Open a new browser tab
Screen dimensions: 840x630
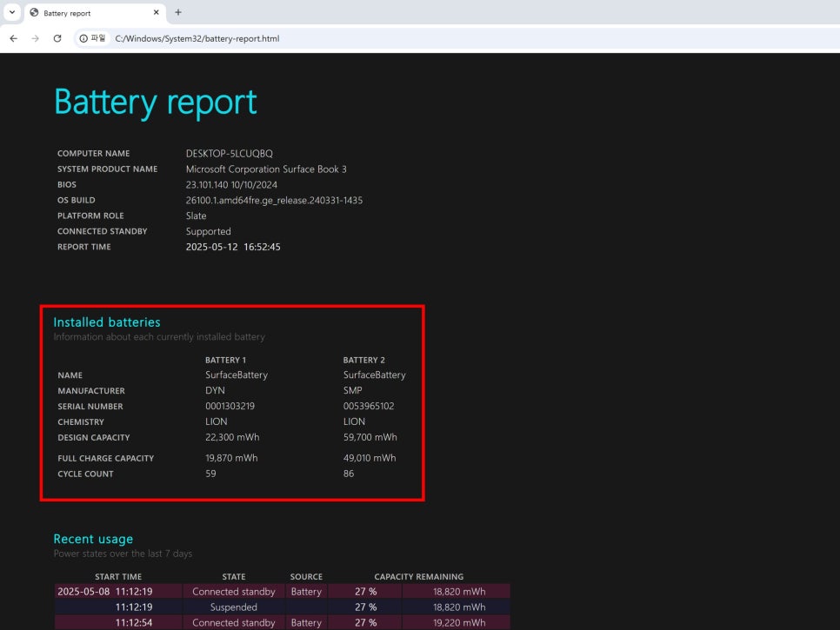coord(178,12)
